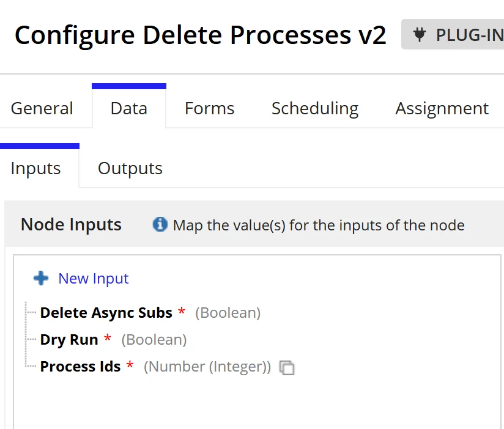Open the Forms tab

pos(209,108)
